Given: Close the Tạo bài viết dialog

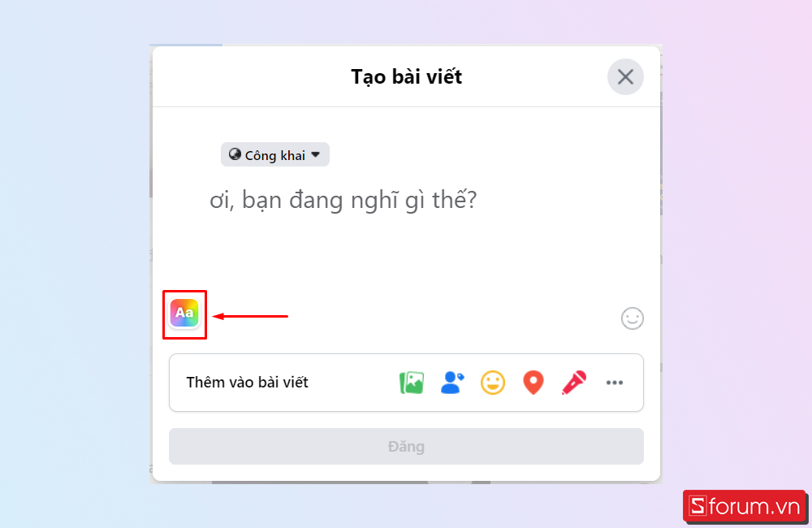Looking at the screenshot, I should pos(625,76).
